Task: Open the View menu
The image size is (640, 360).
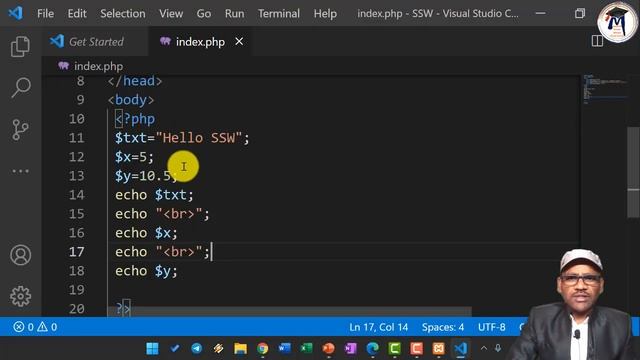Action: [171, 13]
